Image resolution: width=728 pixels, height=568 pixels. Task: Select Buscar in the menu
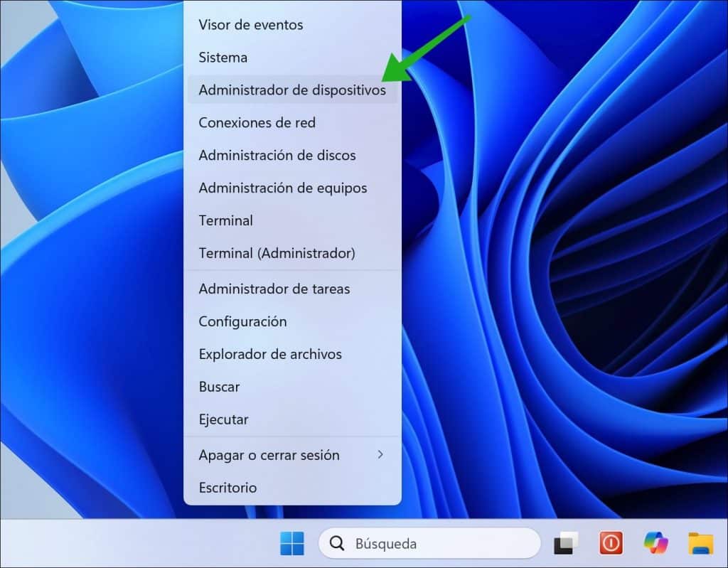pyautogui.click(x=292, y=387)
